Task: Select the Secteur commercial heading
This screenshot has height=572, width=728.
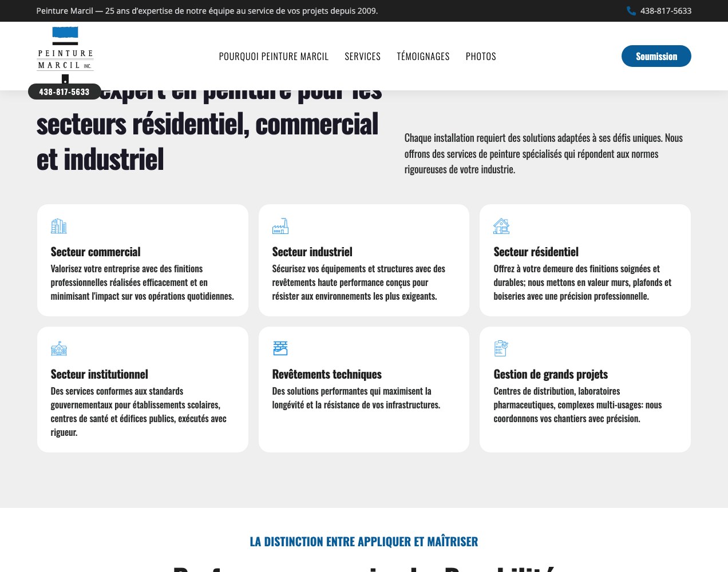Action: [x=96, y=252]
